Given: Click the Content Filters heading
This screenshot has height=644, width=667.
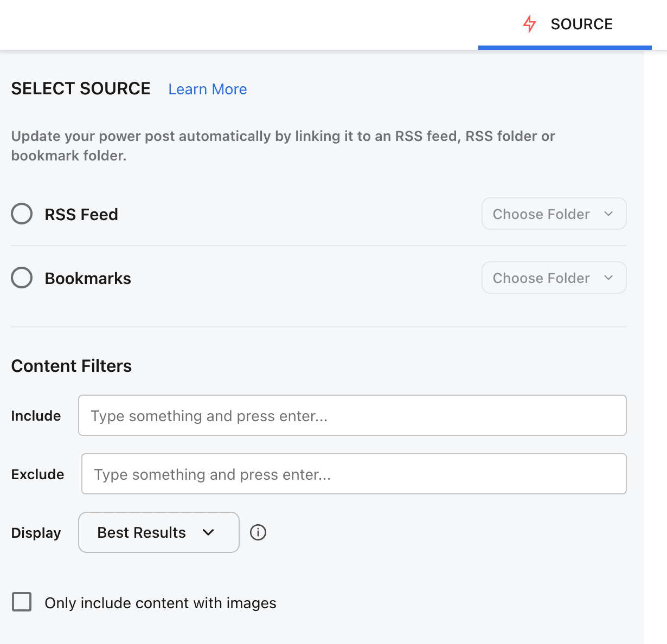Looking at the screenshot, I should point(72,366).
